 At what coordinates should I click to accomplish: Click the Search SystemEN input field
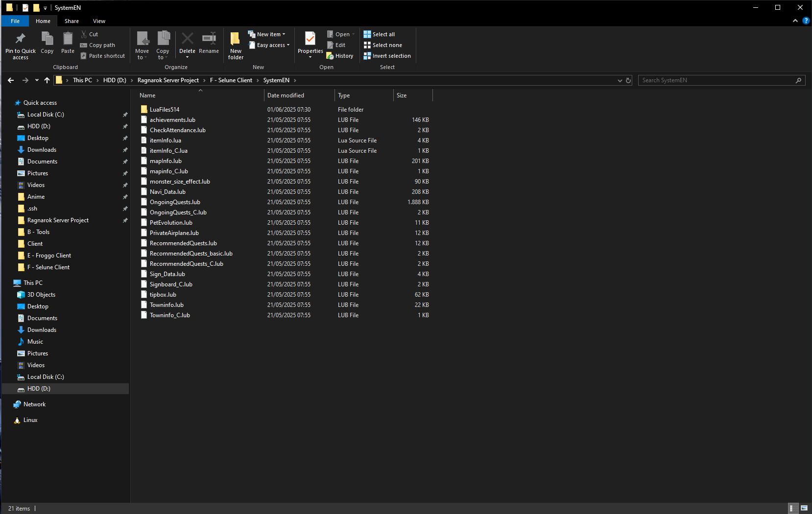pyautogui.click(x=717, y=80)
